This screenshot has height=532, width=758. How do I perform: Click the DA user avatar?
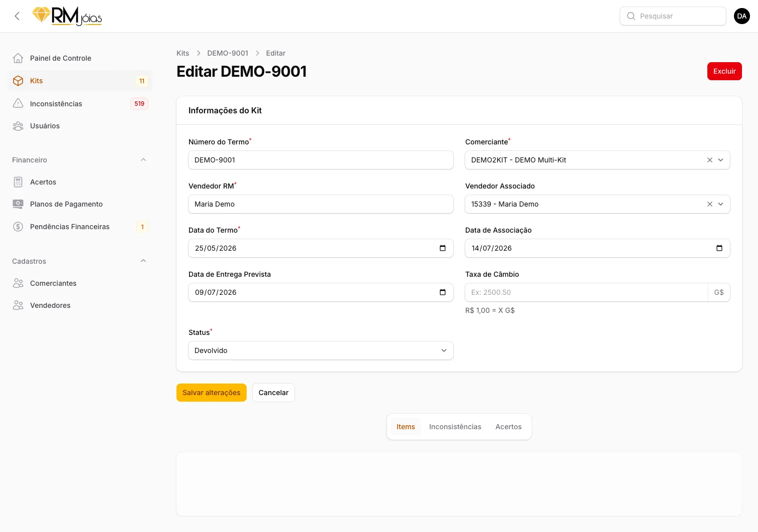pyautogui.click(x=742, y=16)
